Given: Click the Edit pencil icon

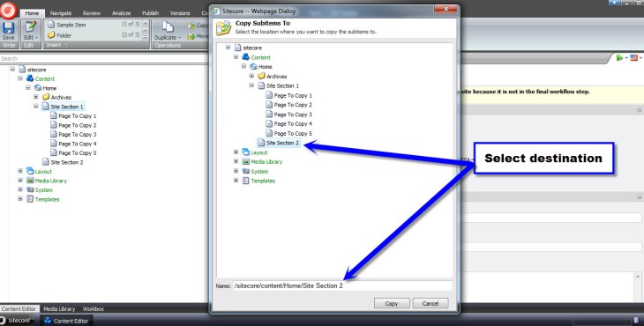Looking at the screenshot, I should 30,27.
